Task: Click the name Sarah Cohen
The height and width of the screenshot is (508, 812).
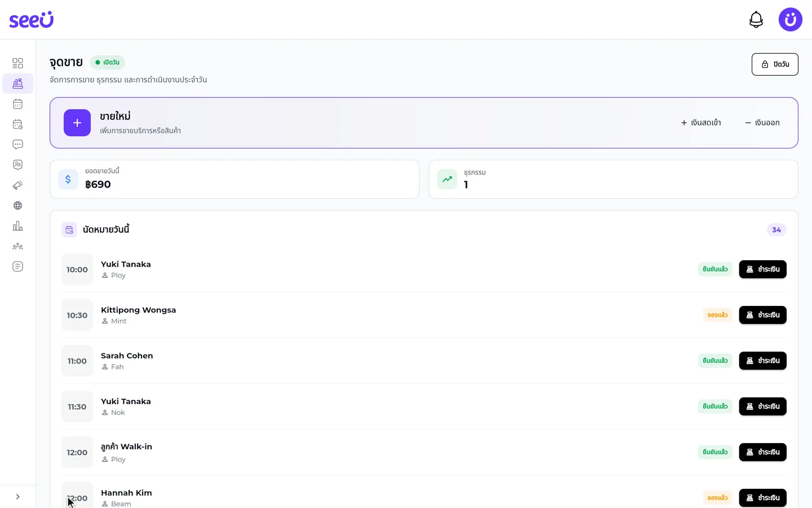Action: click(x=127, y=356)
